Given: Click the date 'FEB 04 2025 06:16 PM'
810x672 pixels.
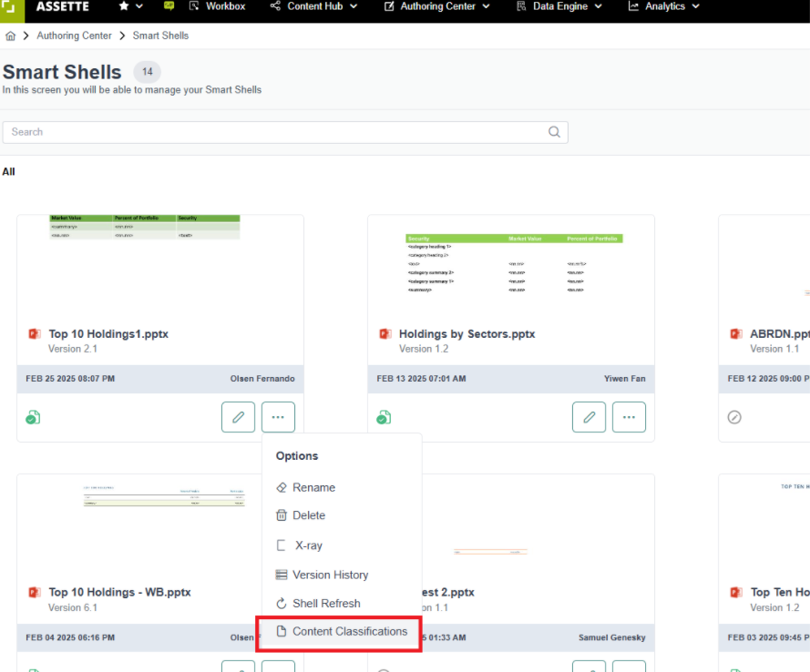Looking at the screenshot, I should point(70,638).
